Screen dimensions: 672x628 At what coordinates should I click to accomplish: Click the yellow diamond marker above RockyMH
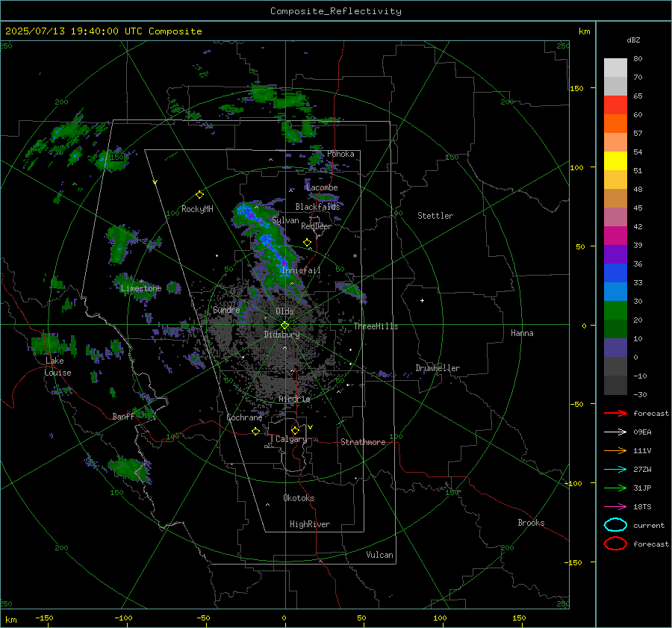click(x=199, y=195)
